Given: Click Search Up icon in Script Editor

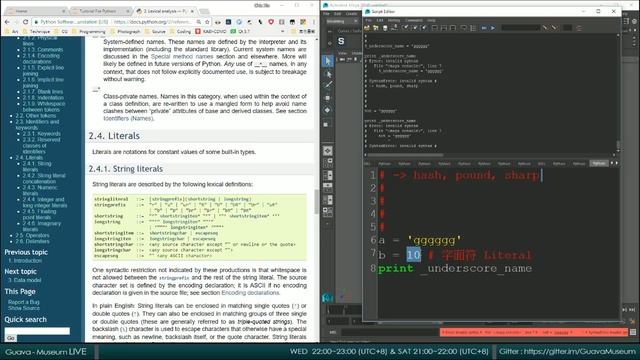Looking at the screenshot, I should pos(554,28).
